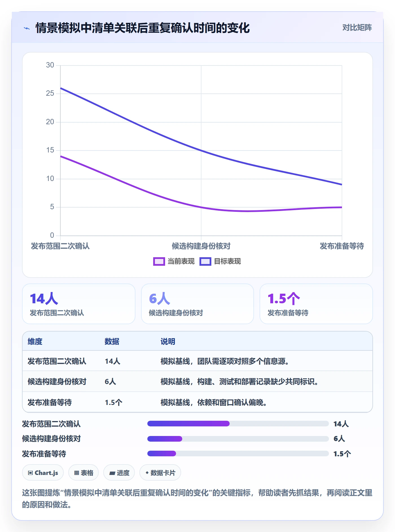Select the Chart.js tag chip
The height and width of the screenshot is (532, 395).
pyautogui.click(x=43, y=473)
